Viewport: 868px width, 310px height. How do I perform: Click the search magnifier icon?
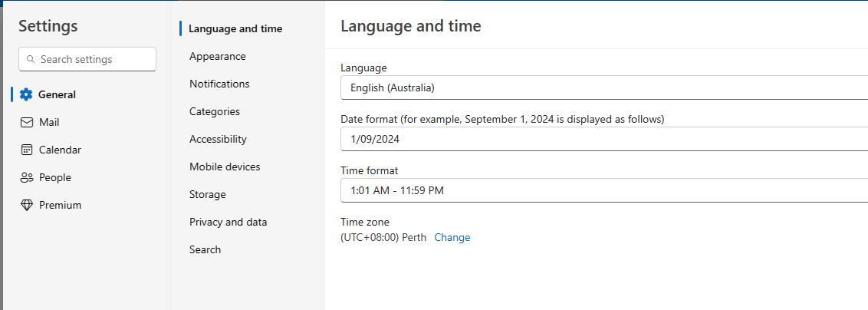(31, 59)
